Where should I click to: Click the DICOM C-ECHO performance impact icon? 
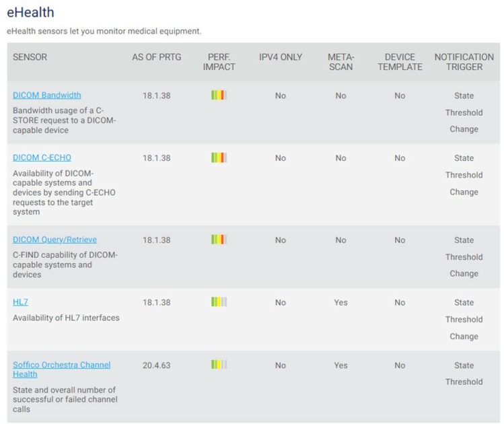(x=219, y=157)
